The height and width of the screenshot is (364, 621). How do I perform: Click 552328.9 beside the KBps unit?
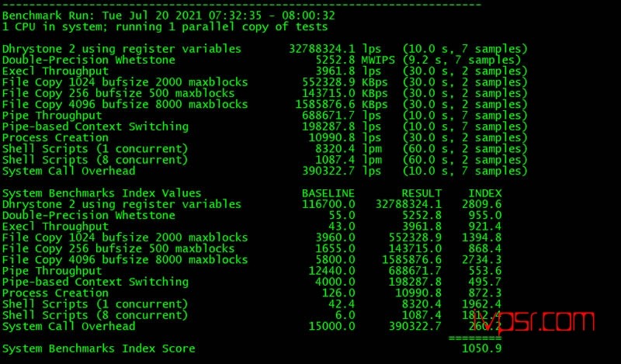(x=328, y=82)
